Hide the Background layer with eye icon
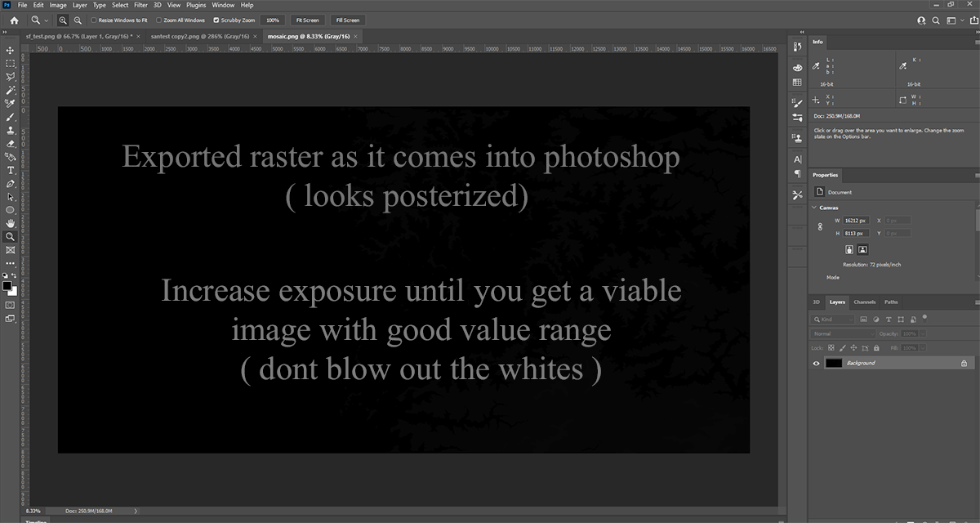The width and height of the screenshot is (980, 523). pos(817,363)
